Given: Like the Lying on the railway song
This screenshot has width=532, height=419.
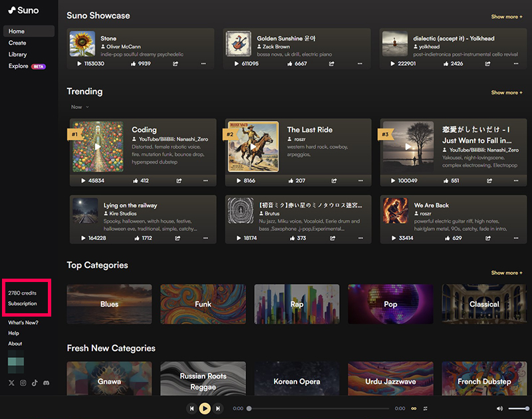Looking at the screenshot, I should pyautogui.click(x=137, y=238).
